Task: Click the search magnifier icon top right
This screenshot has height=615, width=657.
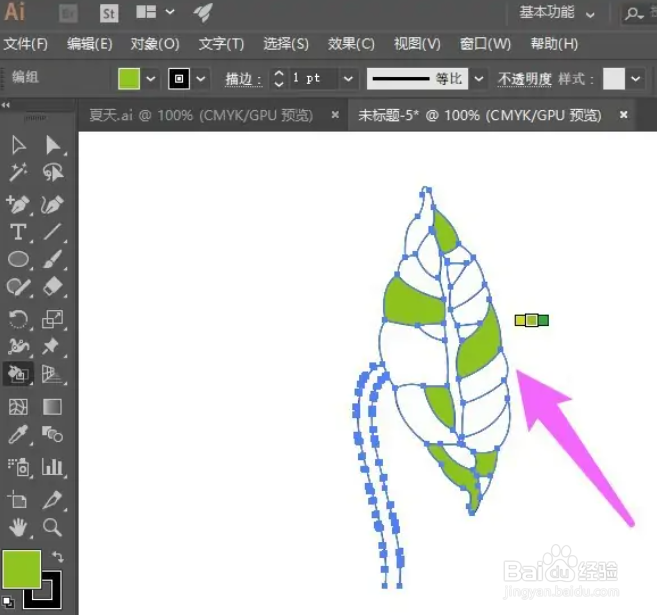Action: point(634,13)
